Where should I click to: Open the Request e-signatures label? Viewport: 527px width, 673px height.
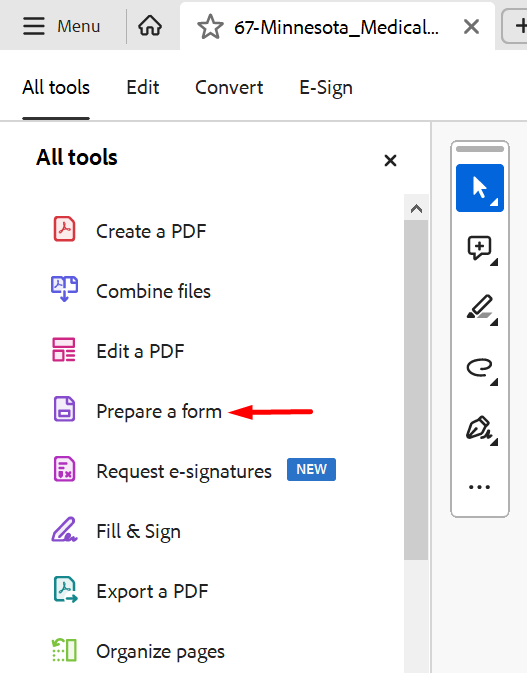[184, 471]
